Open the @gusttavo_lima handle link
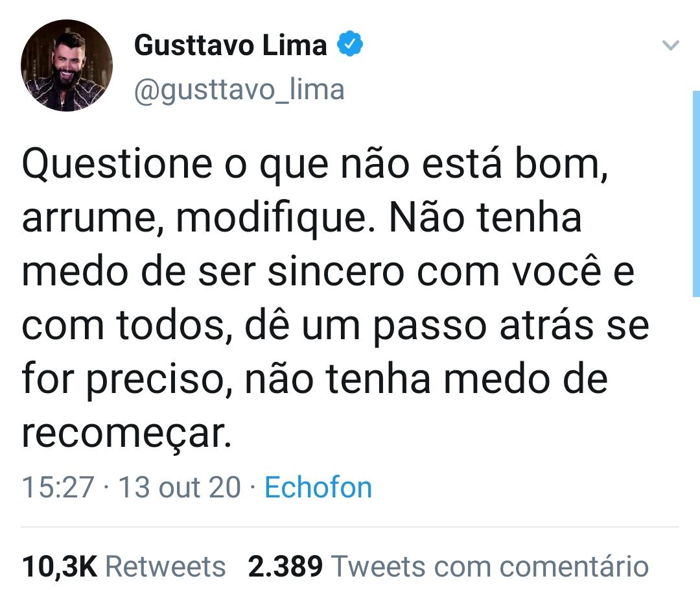Viewport: 700px width, 596px height. click(x=239, y=89)
